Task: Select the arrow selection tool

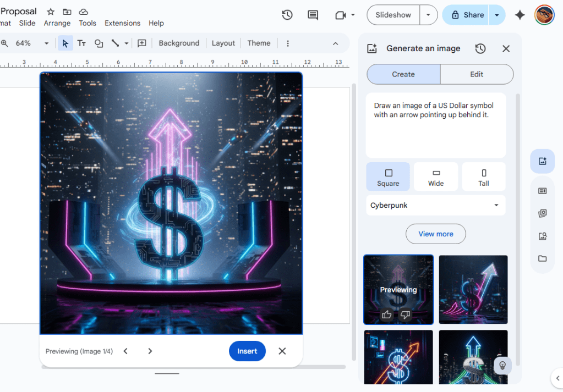Action: 65,43
